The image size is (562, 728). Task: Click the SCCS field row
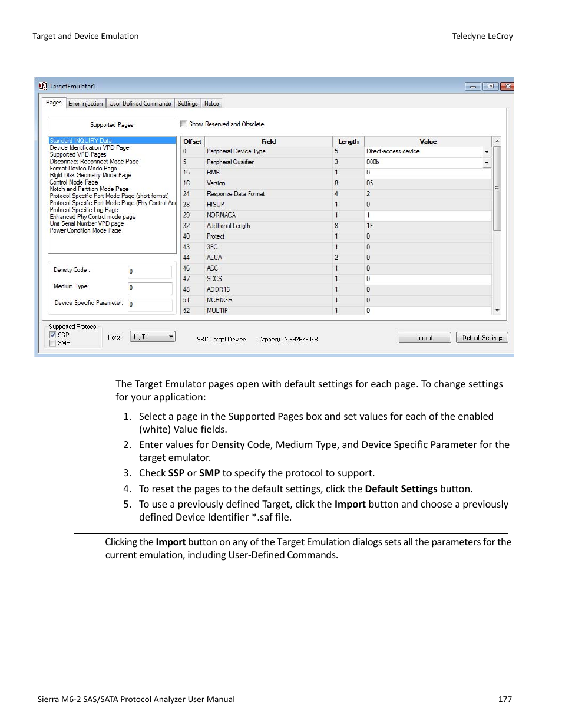click(x=336, y=279)
